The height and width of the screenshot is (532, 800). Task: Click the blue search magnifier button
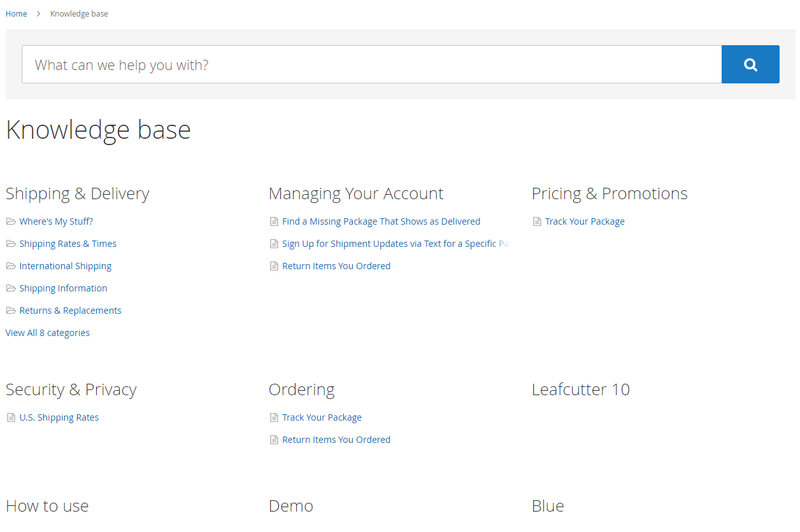pyautogui.click(x=750, y=64)
